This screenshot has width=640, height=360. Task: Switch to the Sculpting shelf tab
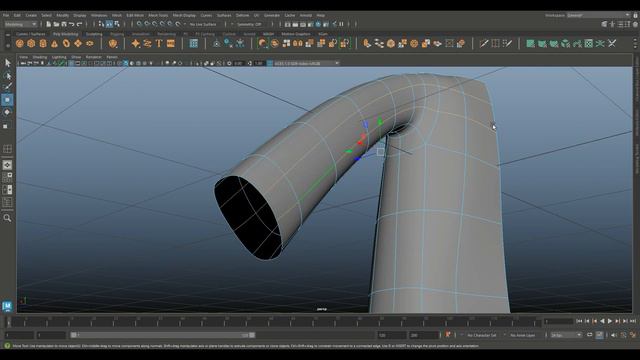(x=94, y=34)
